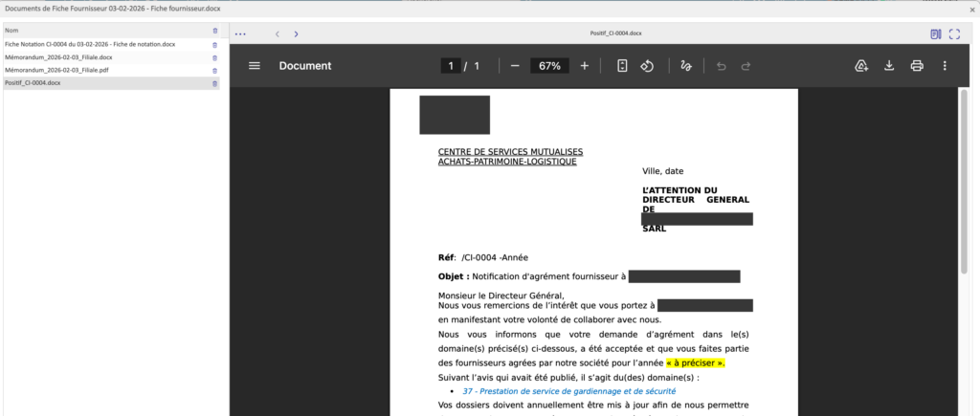Click the save to Drive icon
The height and width of the screenshot is (416, 980).
click(861, 66)
